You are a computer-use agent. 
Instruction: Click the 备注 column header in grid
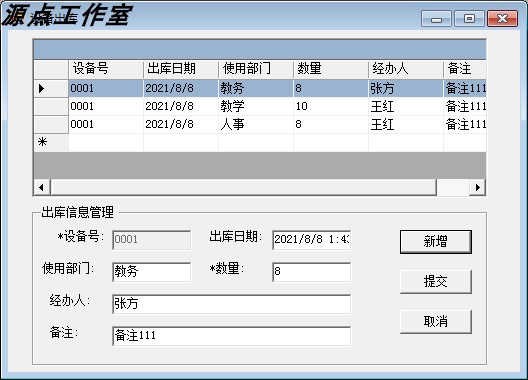coord(465,69)
